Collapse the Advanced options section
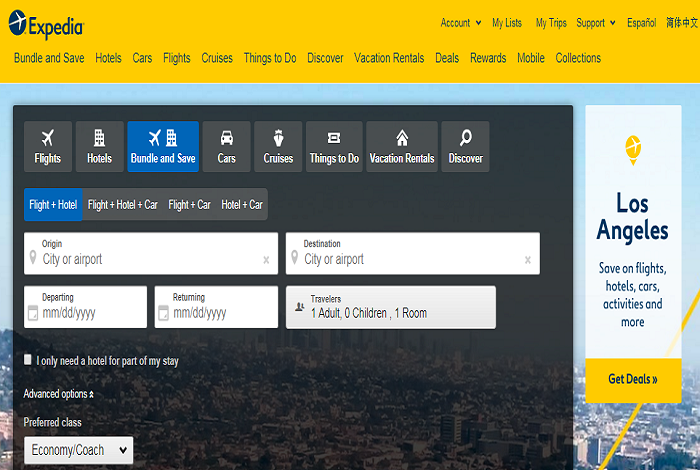The width and height of the screenshot is (700, 470). click(x=58, y=394)
